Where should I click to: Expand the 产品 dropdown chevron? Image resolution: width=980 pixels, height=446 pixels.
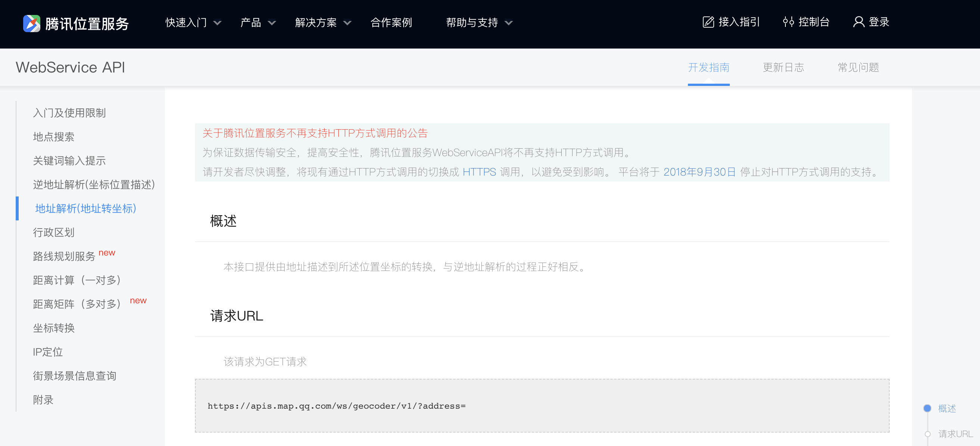point(272,23)
